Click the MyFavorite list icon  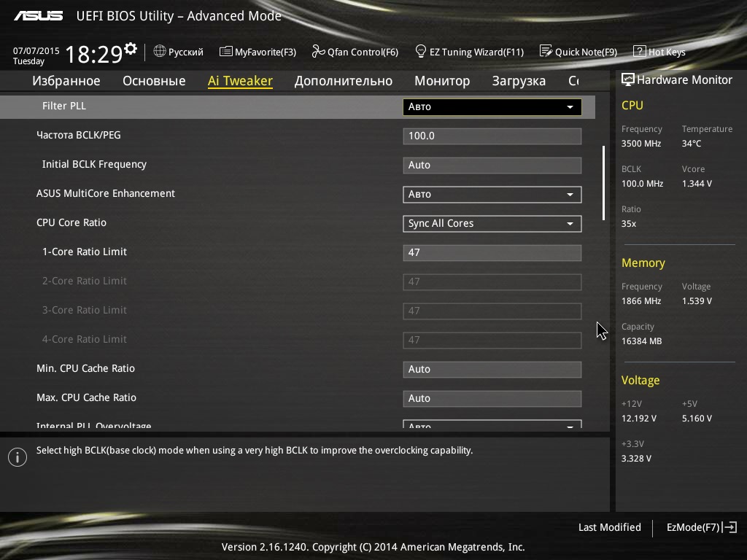coord(226,52)
